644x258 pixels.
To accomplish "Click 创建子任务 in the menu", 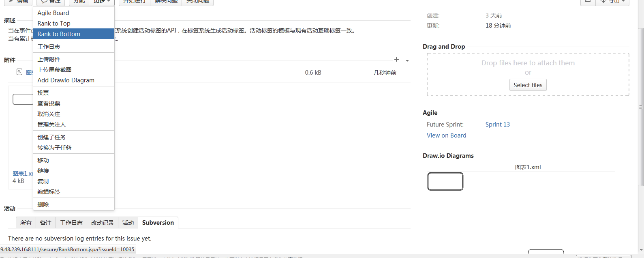I will pyautogui.click(x=51, y=137).
